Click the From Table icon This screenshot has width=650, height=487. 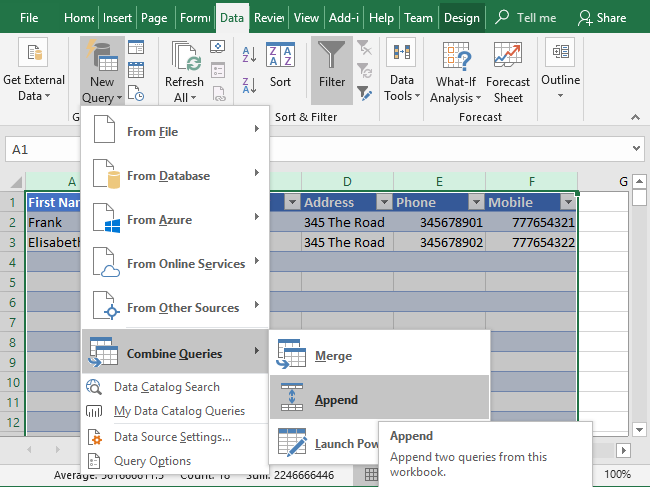[136, 70]
